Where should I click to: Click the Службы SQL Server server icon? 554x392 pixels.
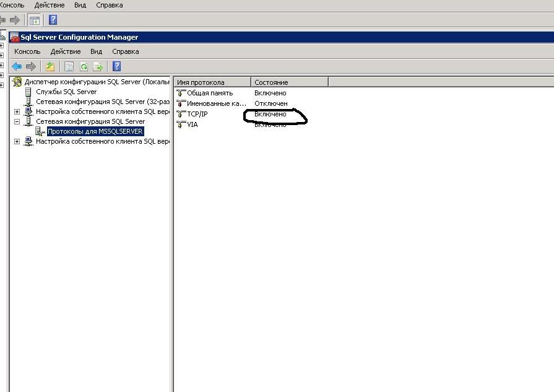pyautogui.click(x=28, y=92)
